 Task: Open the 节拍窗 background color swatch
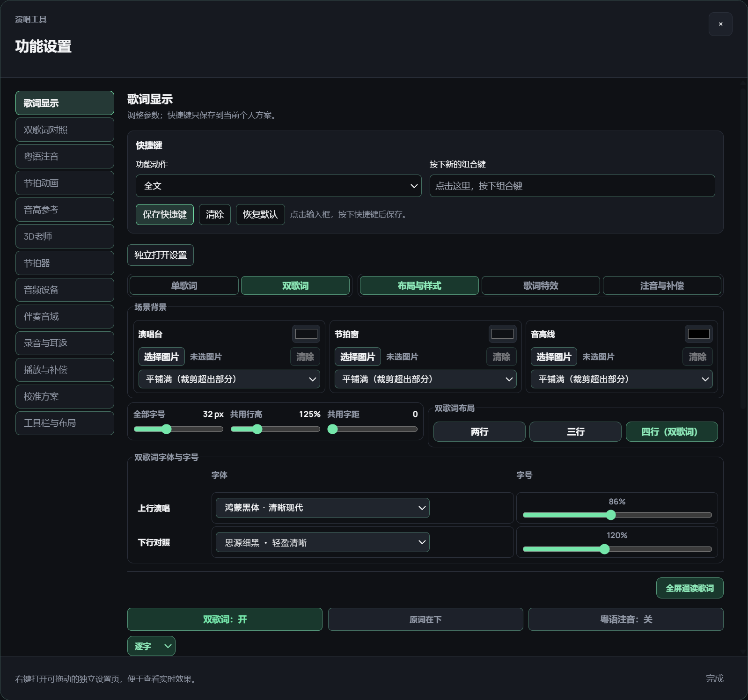coord(502,334)
